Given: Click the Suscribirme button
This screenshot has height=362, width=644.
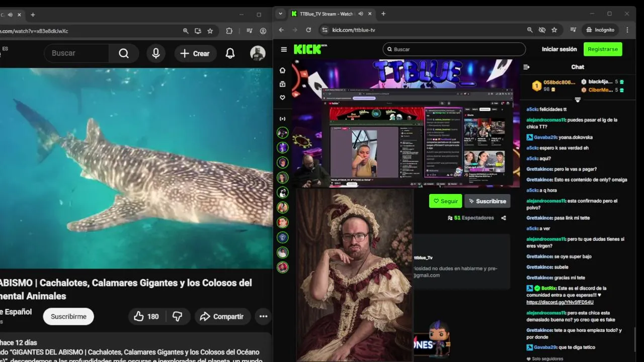Looking at the screenshot, I should tap(68, 316).
